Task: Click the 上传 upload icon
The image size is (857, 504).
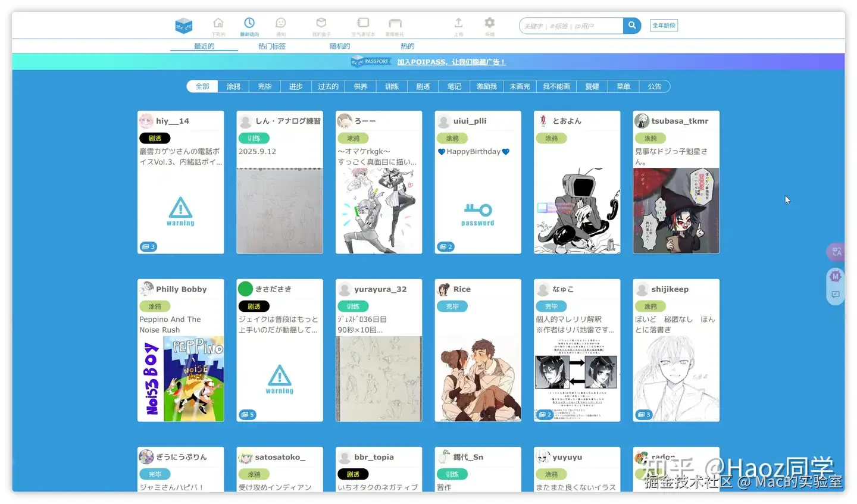Action: [458, 23]
